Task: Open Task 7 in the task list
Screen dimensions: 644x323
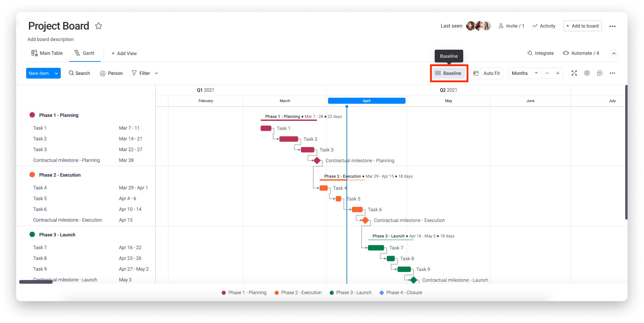Action: point(40,247)
